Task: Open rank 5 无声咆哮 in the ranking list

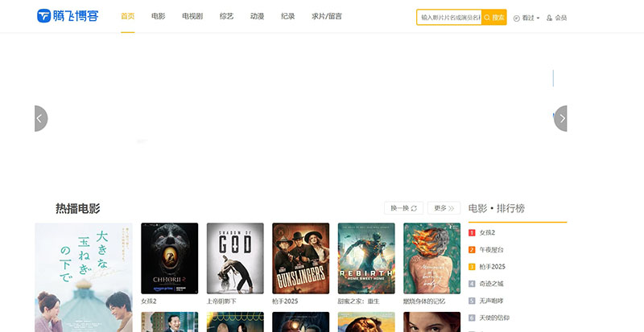Action: click(491, 301)
